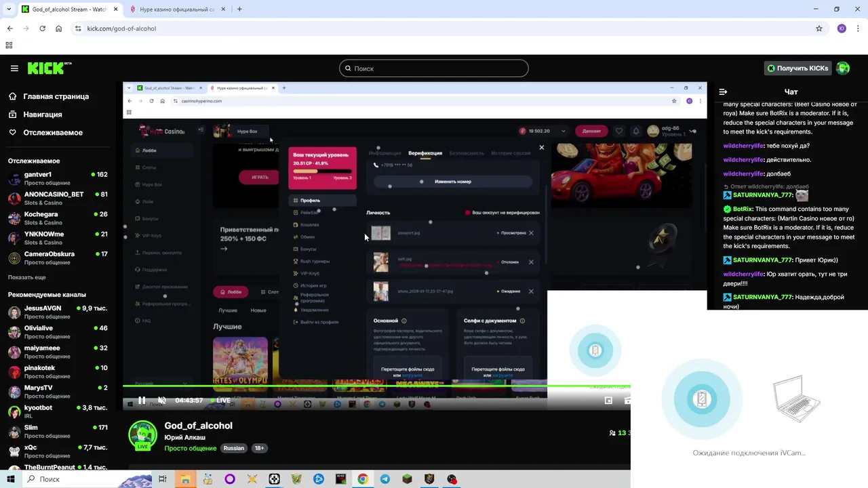Viewport: 868px width, 488px height.
Task: Click the Получить KICKs button
Action: coord(797,68)
